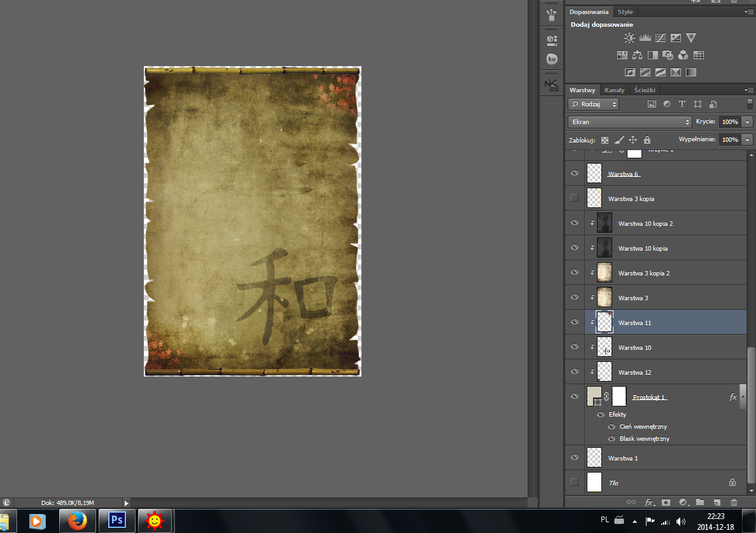Filter layers by shape layers icon
This screenshot has width=756, height=533.
[x=697, y=104]
